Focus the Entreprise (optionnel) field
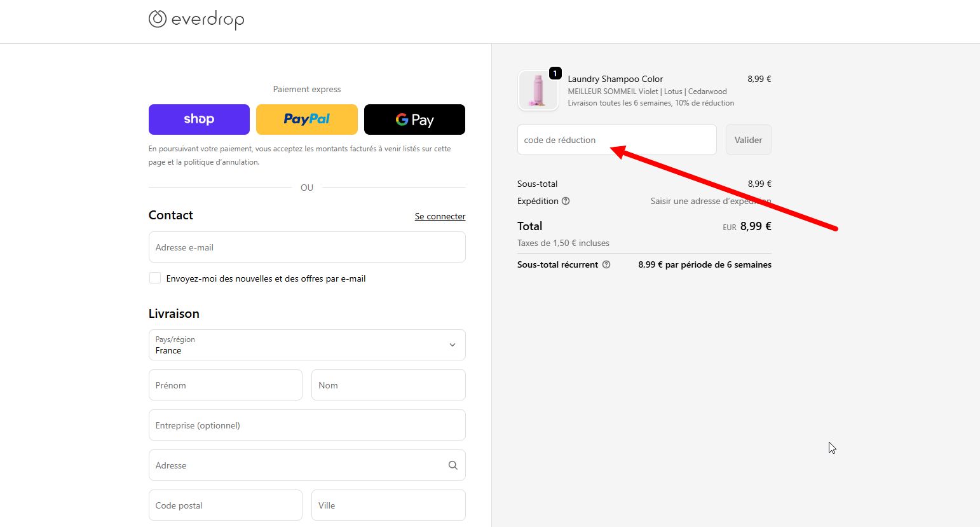The height and width of the screenshot is (527, 980). (x=307, y=425)
